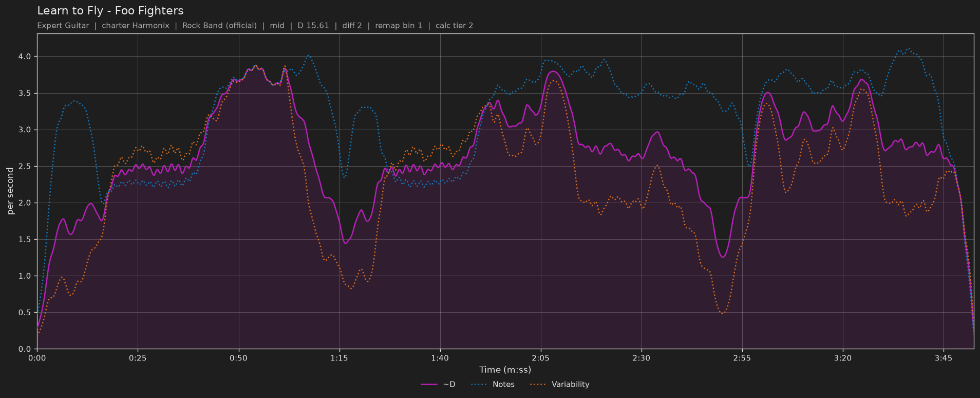Click the 1.5 y-axis tick label

point(25,239)
